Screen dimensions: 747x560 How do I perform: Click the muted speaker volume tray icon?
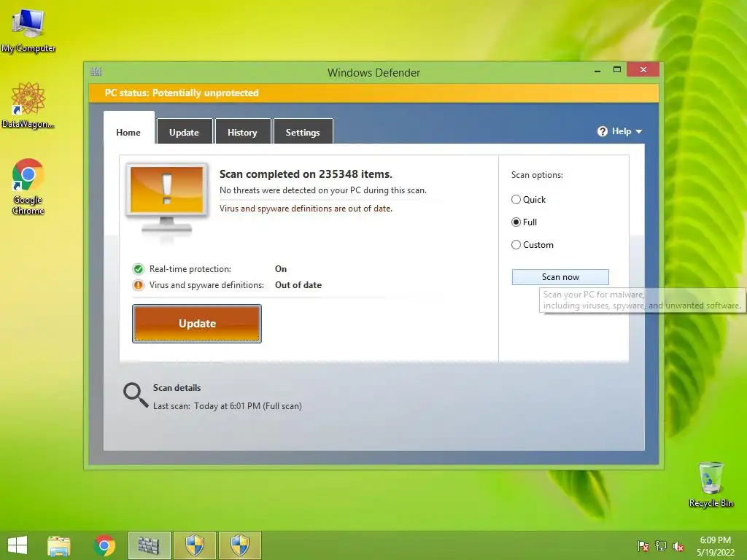(x=678, y=546)
